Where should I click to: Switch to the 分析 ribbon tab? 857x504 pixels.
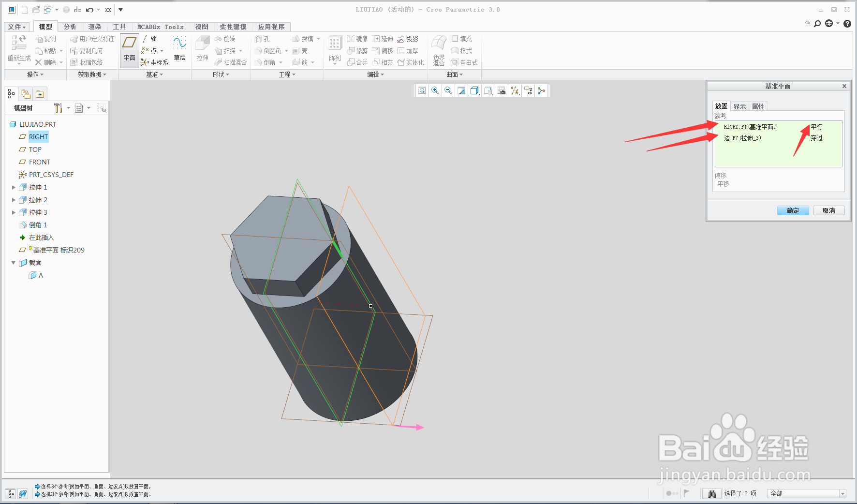click(70, 27)
